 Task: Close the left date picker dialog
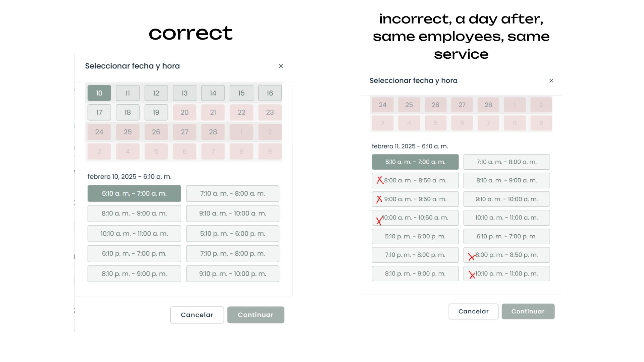point(281,66)
